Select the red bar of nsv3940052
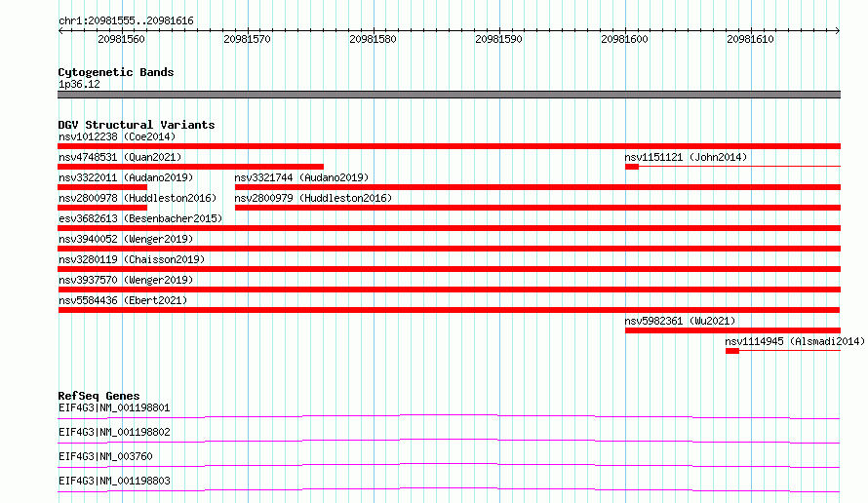This screenshot has height=503, width=868. coord(449,249)
